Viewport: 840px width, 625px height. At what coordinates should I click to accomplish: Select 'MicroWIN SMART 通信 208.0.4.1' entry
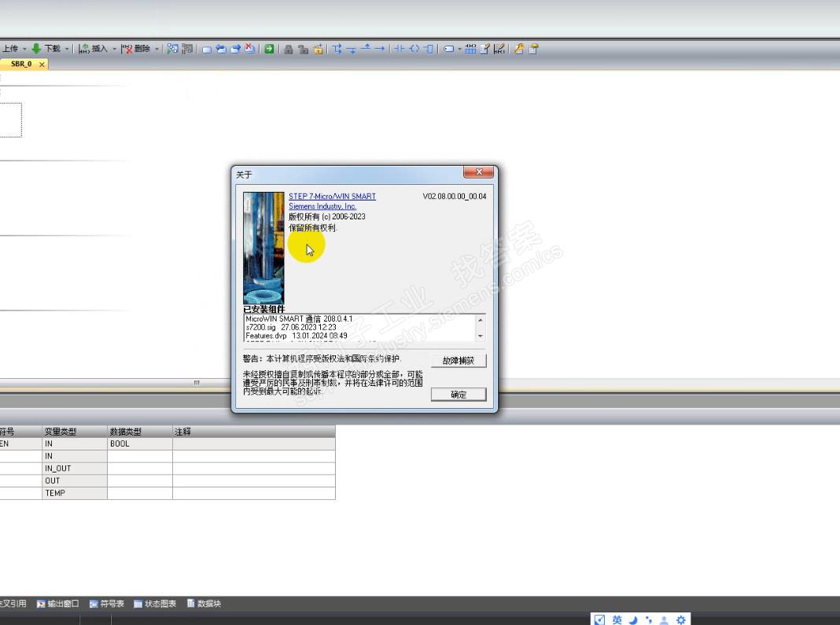click(299, 318)
